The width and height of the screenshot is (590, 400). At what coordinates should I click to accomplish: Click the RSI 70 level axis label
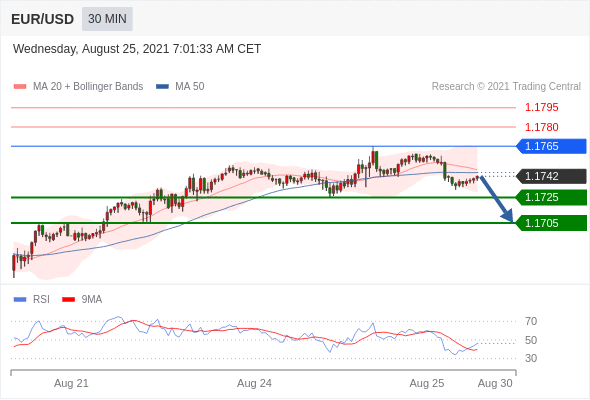pyautogui.click(x=531, y=321)
